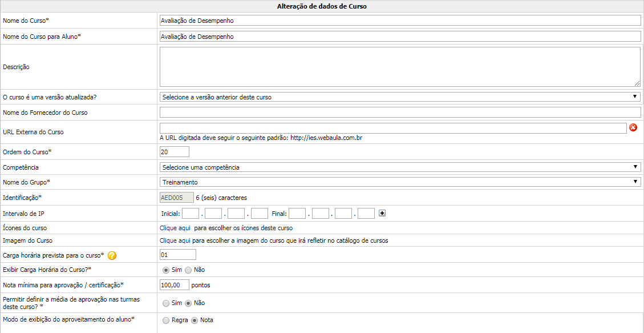Open the previous course version dropdown
This screenshot has height=333, width=644.
pos(400,97)
